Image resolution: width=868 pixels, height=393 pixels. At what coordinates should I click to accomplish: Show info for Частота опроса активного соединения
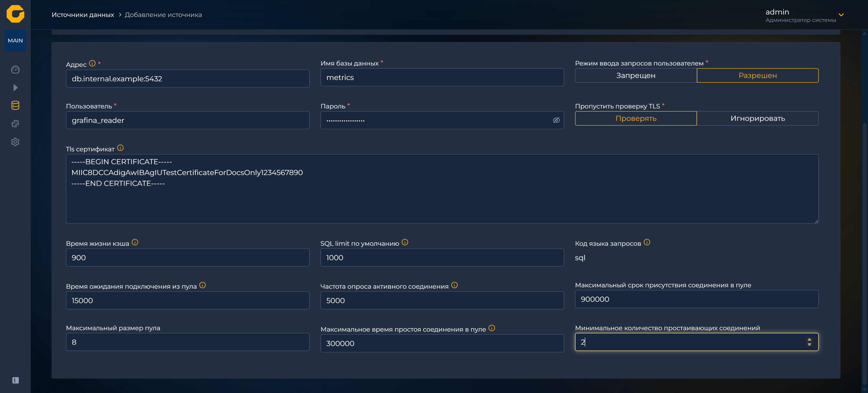pos(455,285)
